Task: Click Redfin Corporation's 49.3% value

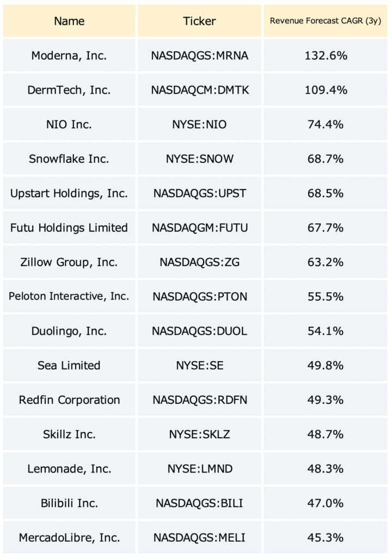Action: (325, 400)
